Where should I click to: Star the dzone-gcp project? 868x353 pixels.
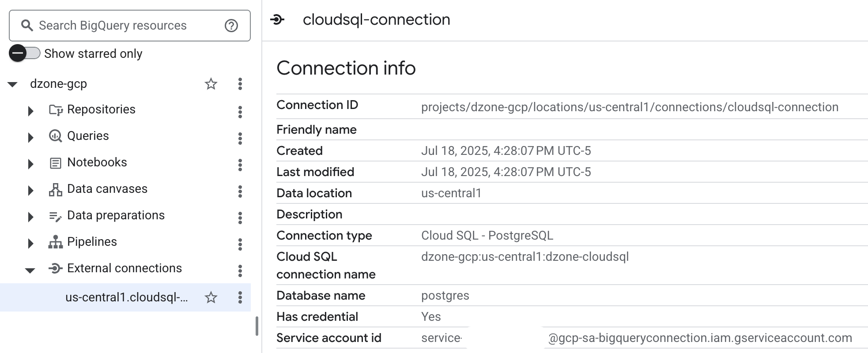click(211, 84)
